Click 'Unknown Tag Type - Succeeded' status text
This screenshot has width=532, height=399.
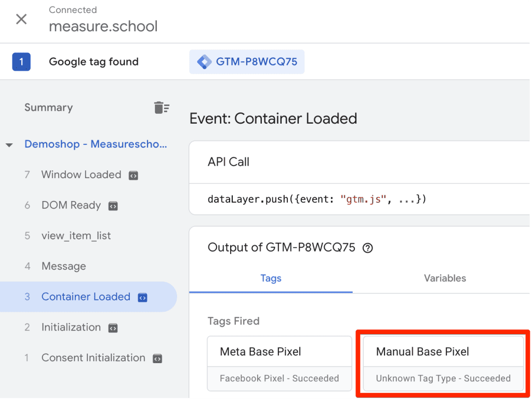[x=443, y=378]
